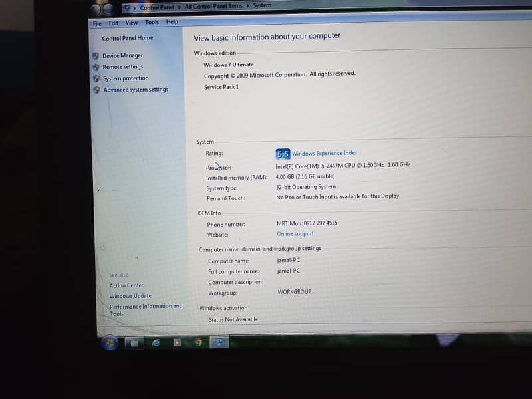532x399 pixels.
Task: Open the Online support link
Action: (x=295, y=234)
